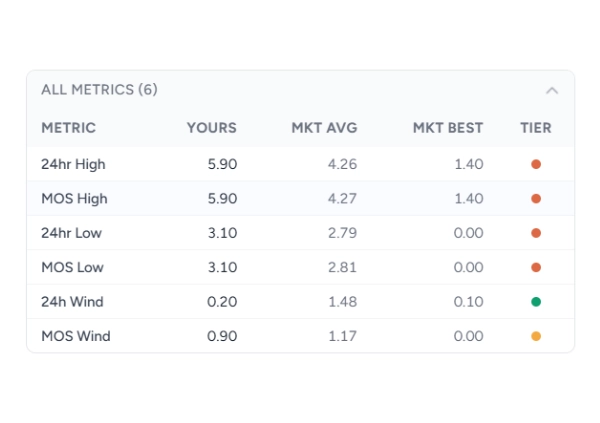Click the red tier dot for 24hr Low
The width and height of the screenshot is (600, 423).
click(536, 233)
